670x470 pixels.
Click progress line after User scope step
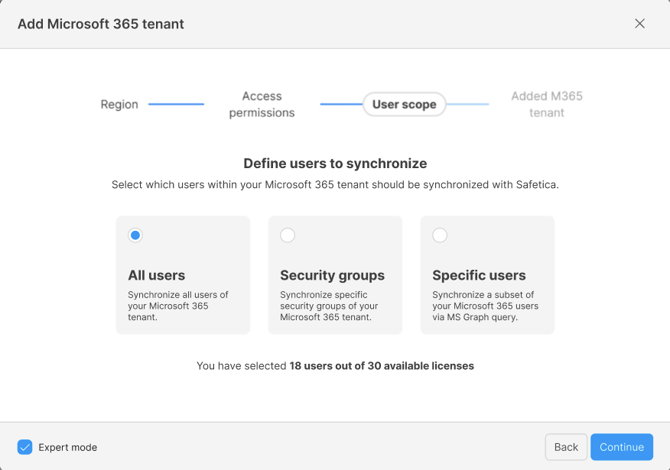[x=468, y=104]
